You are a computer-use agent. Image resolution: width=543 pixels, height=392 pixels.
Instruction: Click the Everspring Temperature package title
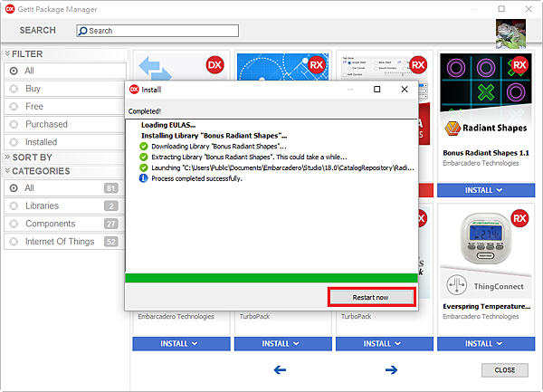click(487, 307)
